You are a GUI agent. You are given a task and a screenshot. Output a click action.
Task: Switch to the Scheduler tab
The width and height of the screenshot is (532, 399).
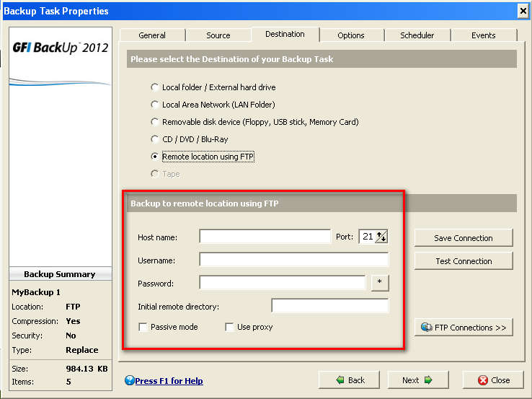click(417, 35)
